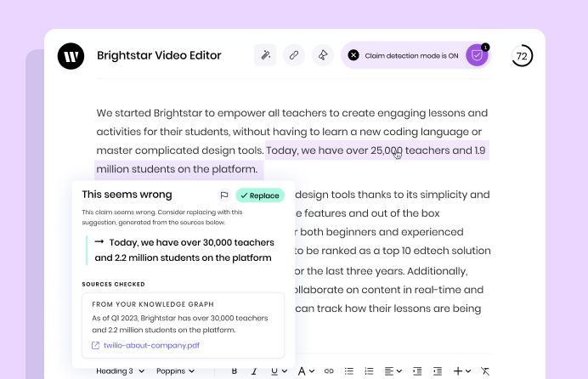Image resolution: width=588 pixels, height=379 pixels.
Task: Click the knowledge graph source excerpt text
Action: point(180,324)
